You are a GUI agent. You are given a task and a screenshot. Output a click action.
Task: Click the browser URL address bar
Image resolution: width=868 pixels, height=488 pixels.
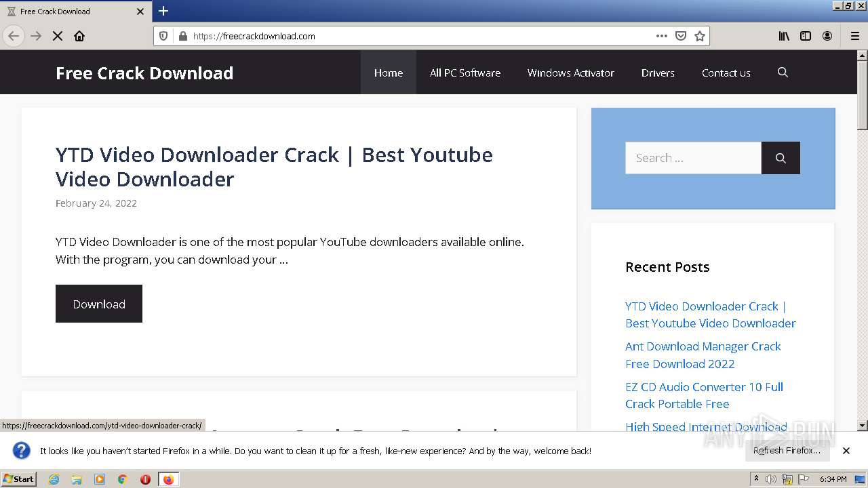420,36
